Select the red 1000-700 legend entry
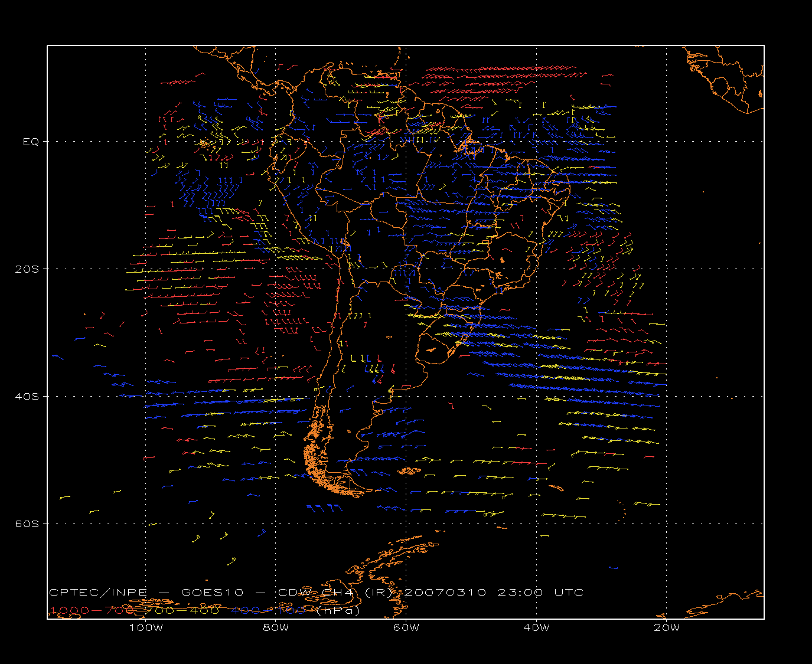Viewport: 812px width, 664px height. coord(92,610)
